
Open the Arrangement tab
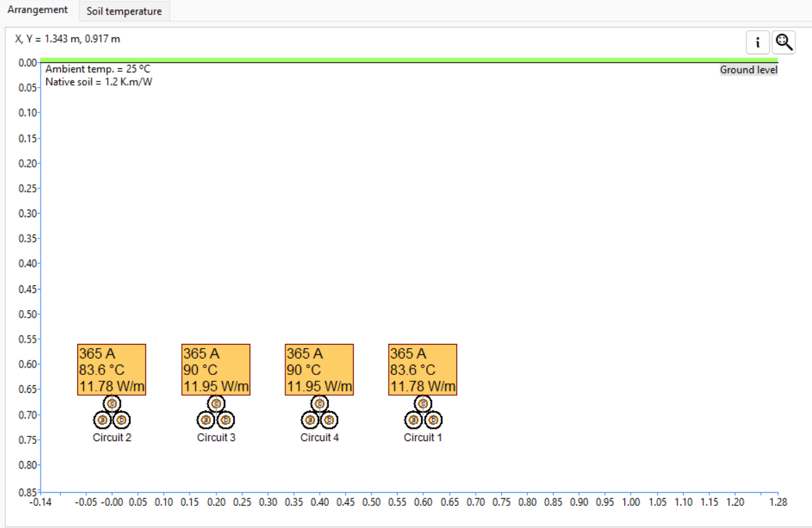tap(38, 10)
